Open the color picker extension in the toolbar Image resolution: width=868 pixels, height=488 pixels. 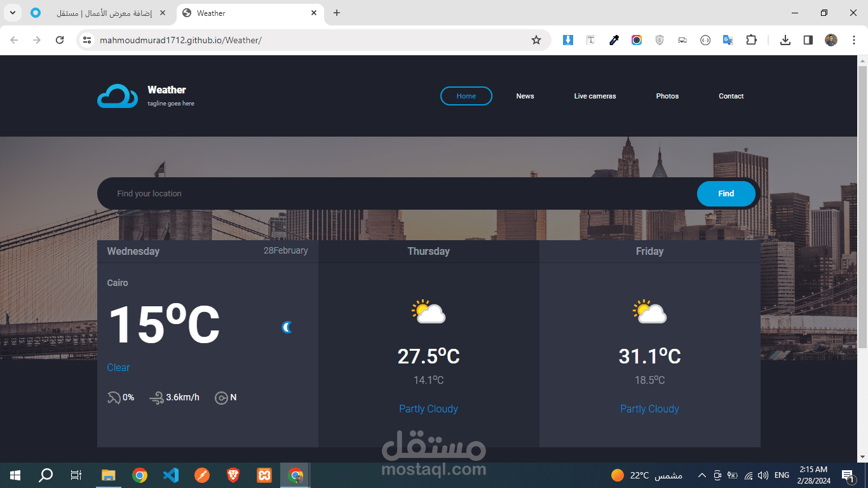click(613, 39)
